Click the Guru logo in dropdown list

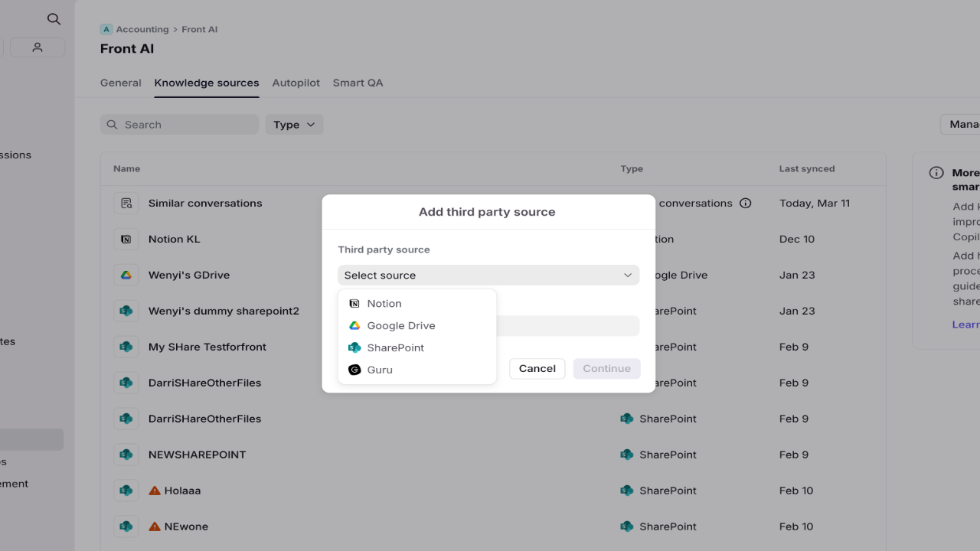(x=354, y=370)
